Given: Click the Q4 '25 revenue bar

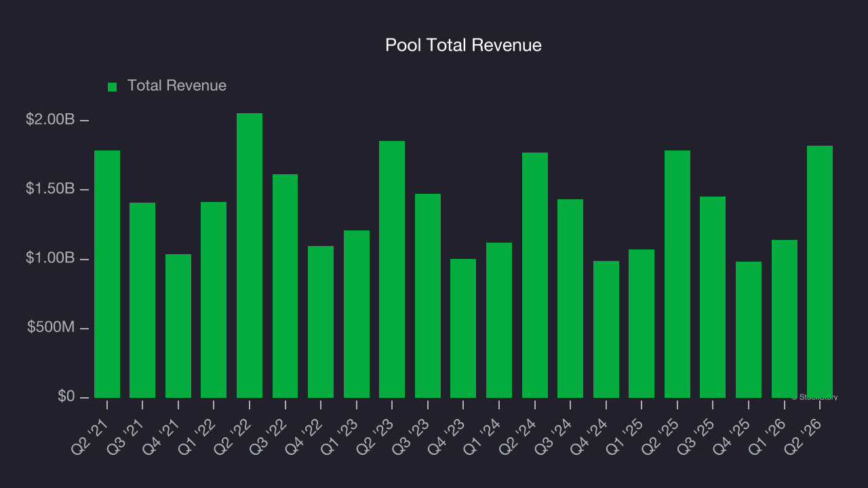Looking at the screenshot, I should [749, 329].
